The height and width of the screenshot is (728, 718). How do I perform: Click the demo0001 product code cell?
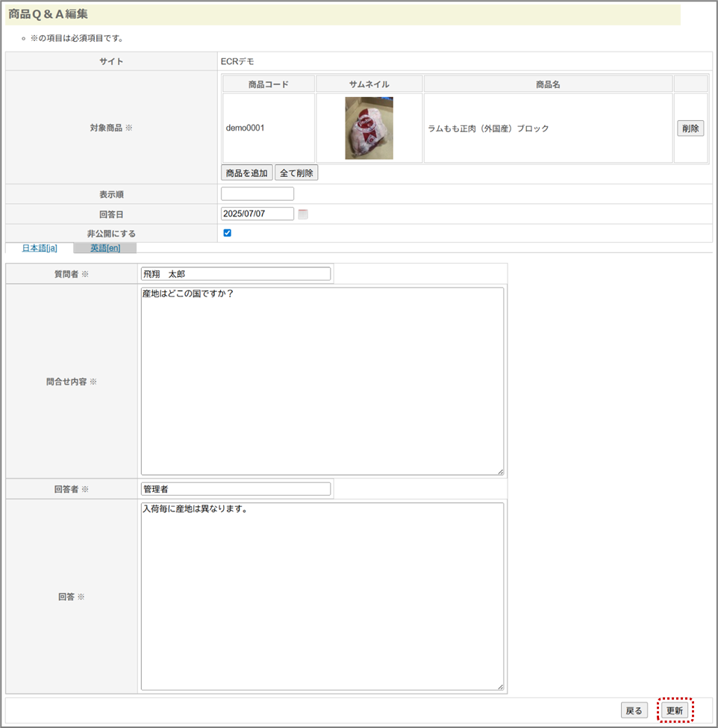[x=246, y=128]
